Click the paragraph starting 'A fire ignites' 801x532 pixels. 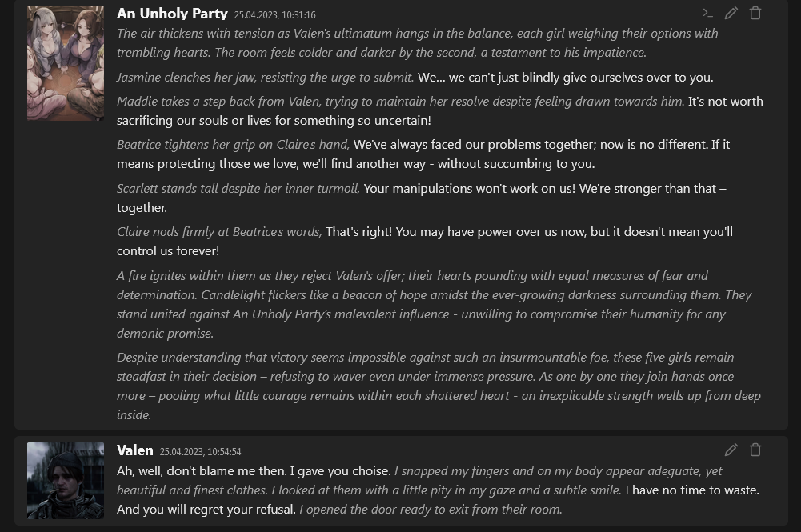[435, 304]
